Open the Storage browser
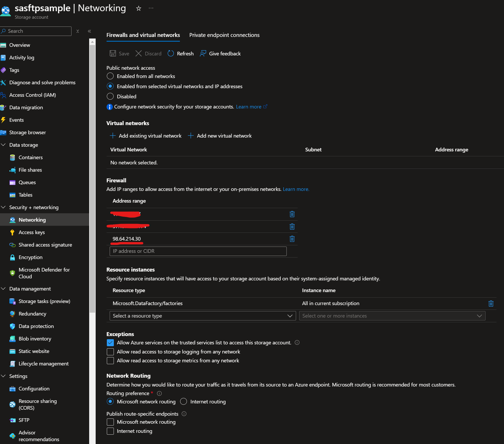Viewport: 504px width, 444px height. point(28,132)
